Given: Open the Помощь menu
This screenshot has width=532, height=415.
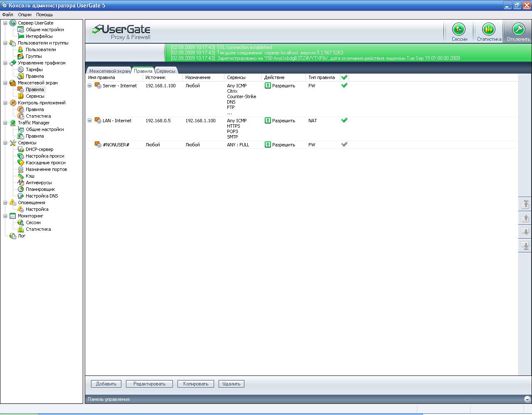Looking at the screenshot, I should 44,15.
